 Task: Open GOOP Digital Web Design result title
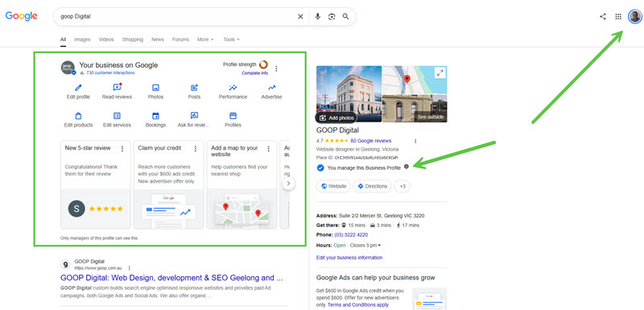pos(171,278)
